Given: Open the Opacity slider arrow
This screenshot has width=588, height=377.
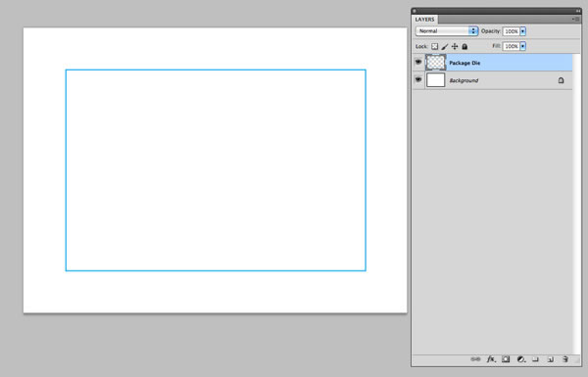Looking at the screenshot, I should click(523, 31).
